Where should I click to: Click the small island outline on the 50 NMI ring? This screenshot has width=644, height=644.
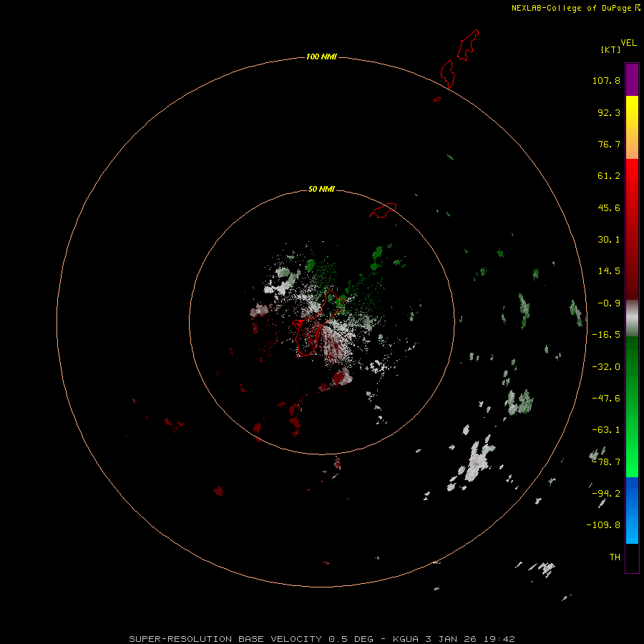[383, 210]
